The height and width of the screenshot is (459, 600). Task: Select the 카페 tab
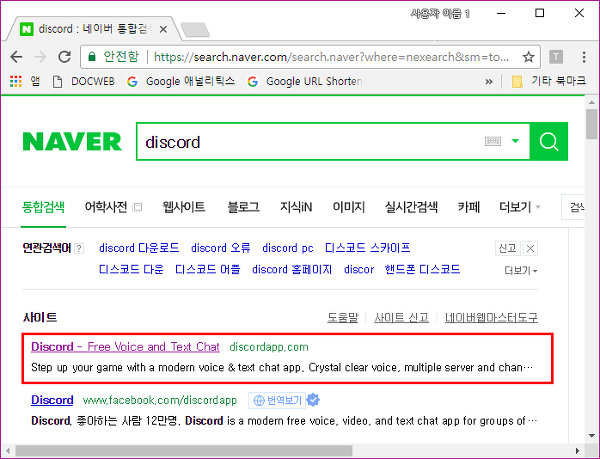click(x=468, y=207)
